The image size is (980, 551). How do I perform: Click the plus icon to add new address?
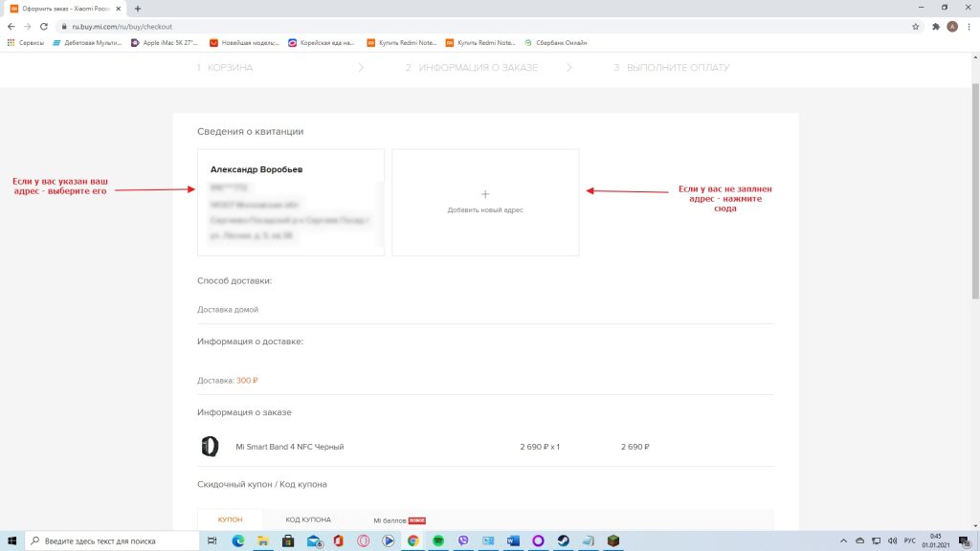pos(484,194)
